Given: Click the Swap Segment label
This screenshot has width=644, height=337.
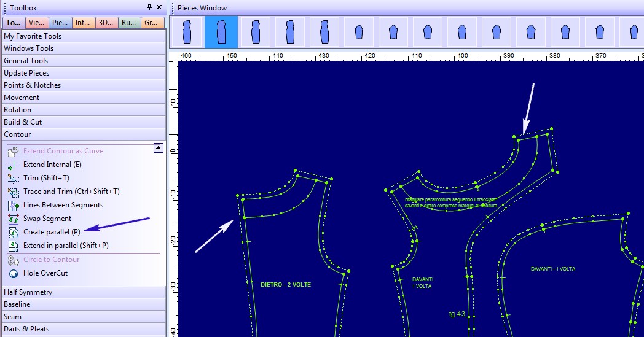Looking at the screenshot, I should [x=47, y=219].
